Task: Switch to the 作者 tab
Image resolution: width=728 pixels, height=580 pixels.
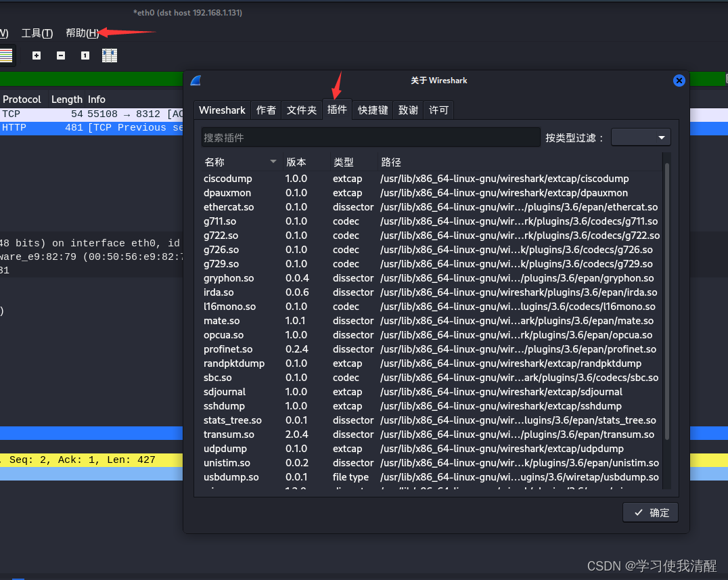Action: [x=266, y=110]
